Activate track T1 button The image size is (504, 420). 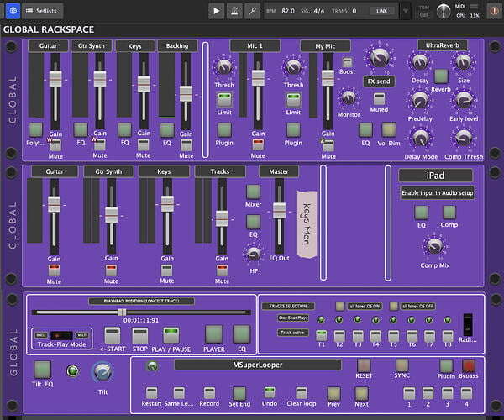(321, 335)
